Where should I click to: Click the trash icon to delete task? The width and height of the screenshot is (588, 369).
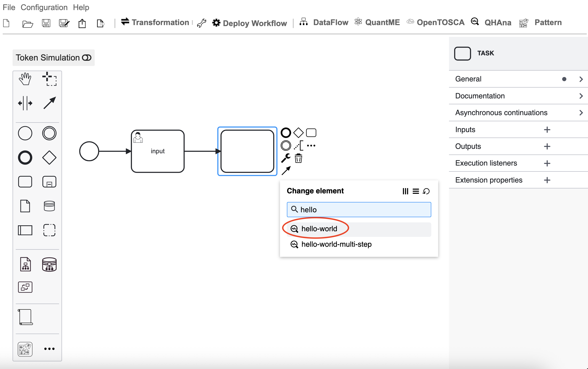[298, 158]
